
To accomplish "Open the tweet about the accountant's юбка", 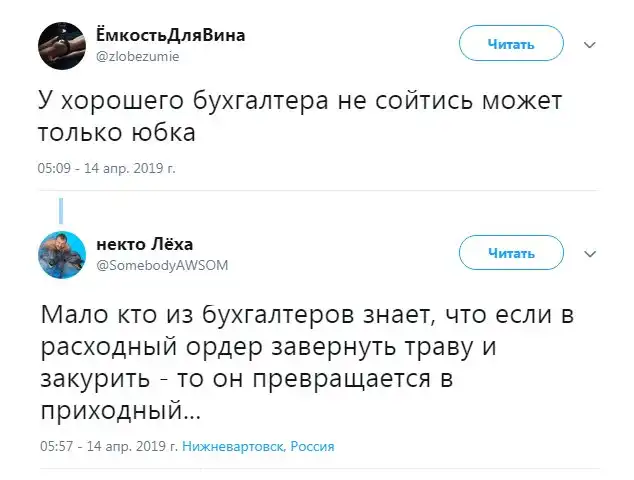I will 300,118.
